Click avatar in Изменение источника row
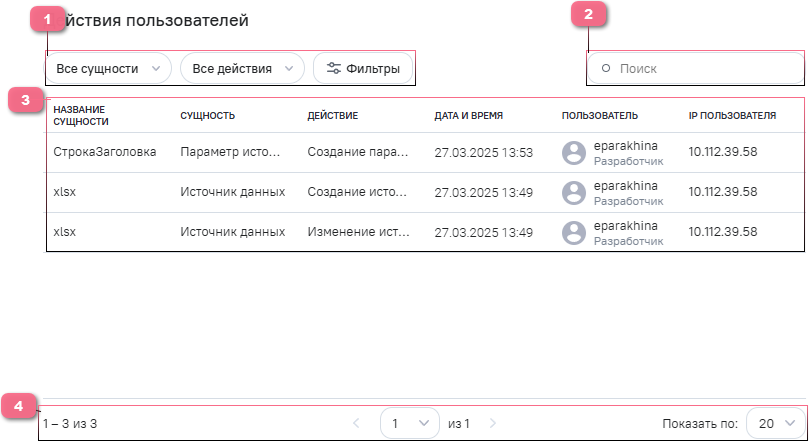 573,232
